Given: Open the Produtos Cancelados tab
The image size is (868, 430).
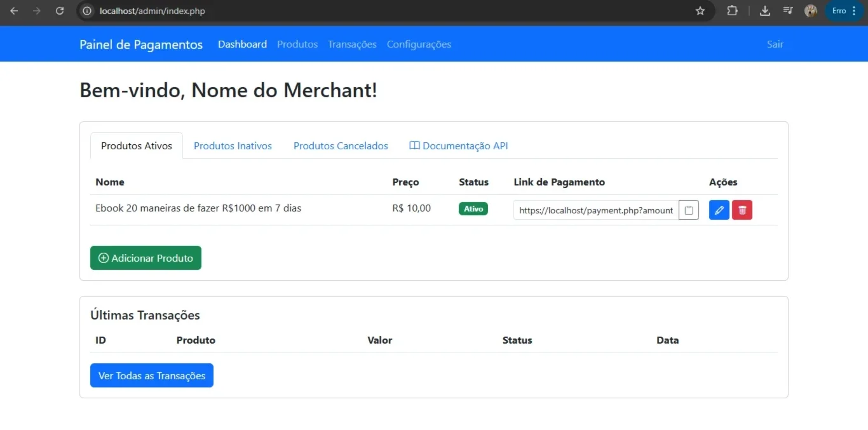Looking at the screenshot, I should tap(341, 146).
